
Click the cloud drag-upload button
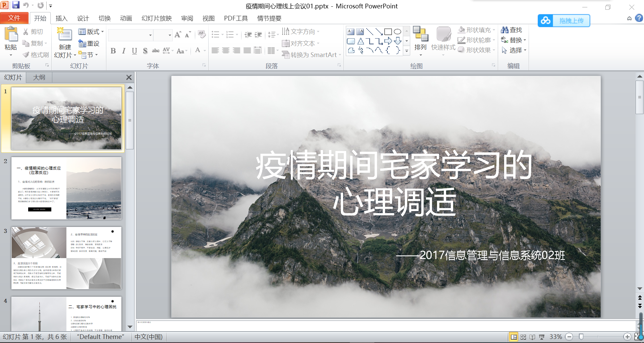tap(564, 20)
